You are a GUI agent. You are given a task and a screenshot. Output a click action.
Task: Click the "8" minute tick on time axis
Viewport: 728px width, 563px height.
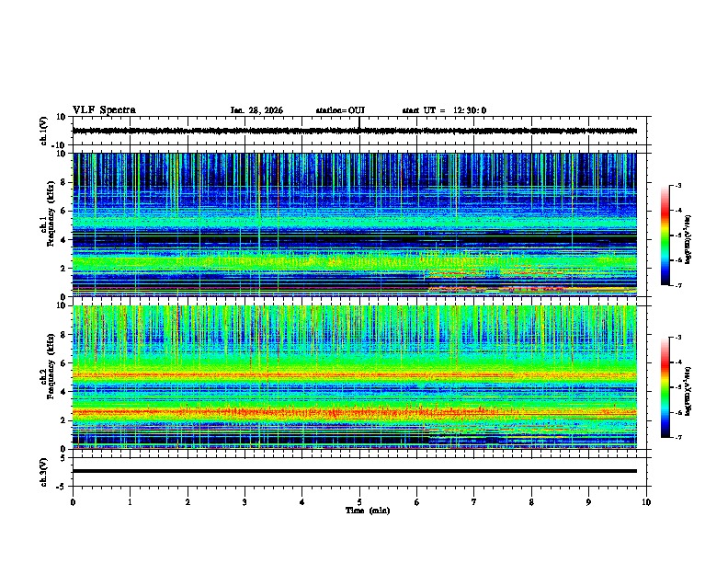(531, 502)
